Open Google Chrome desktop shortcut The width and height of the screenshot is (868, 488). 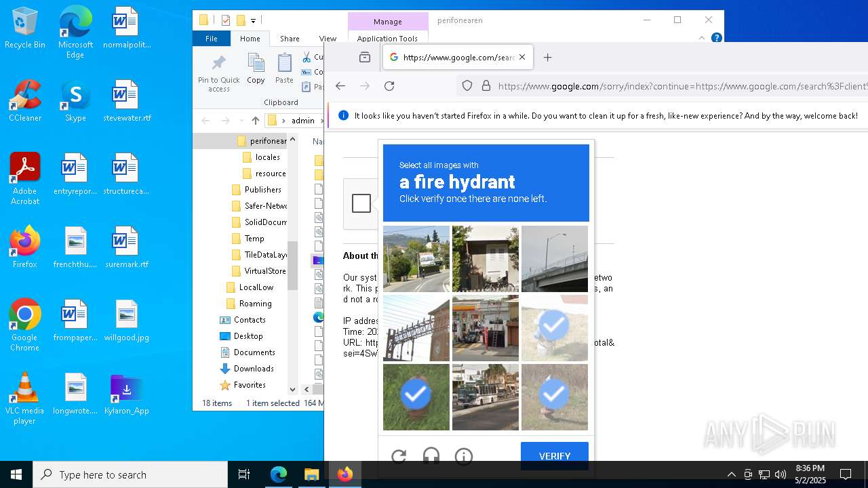[x=25, y=325]
